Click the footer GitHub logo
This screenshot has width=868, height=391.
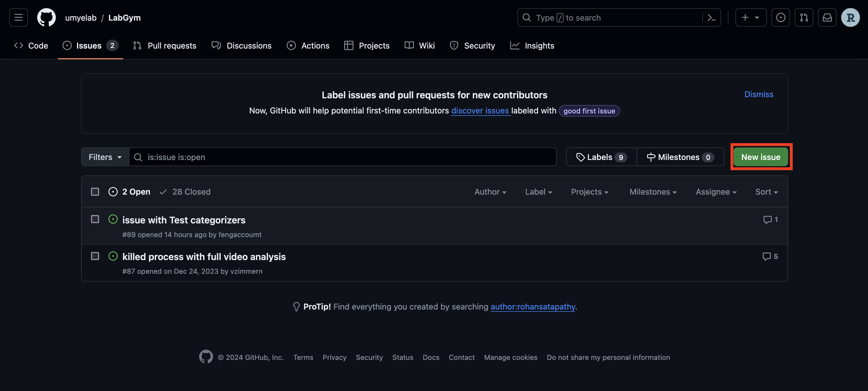206,357
